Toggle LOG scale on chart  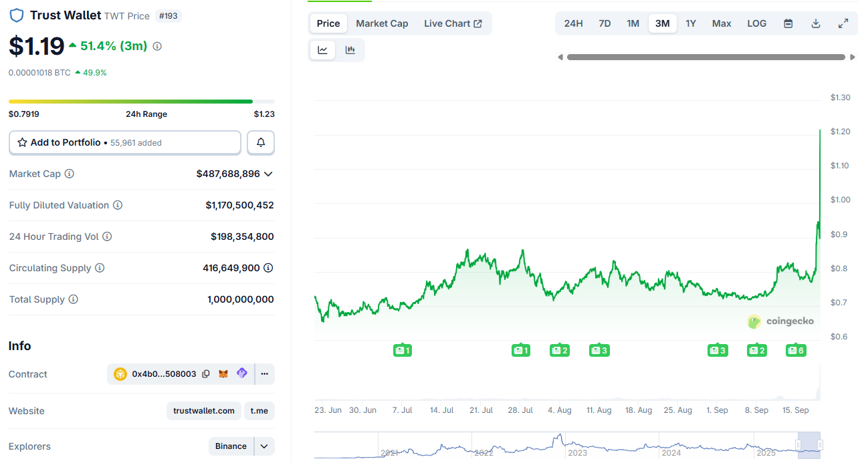tap(756, 23)
